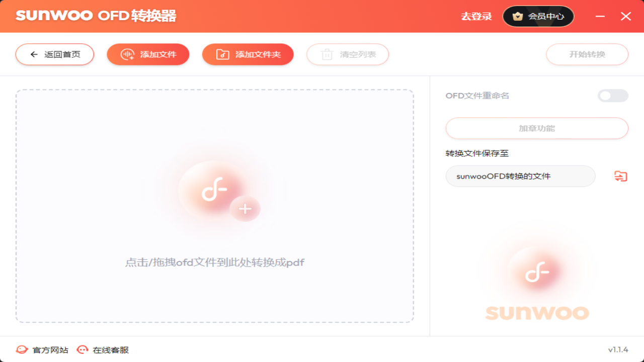Click the crown icon in 会员中心 button

(x=518, y=16)
